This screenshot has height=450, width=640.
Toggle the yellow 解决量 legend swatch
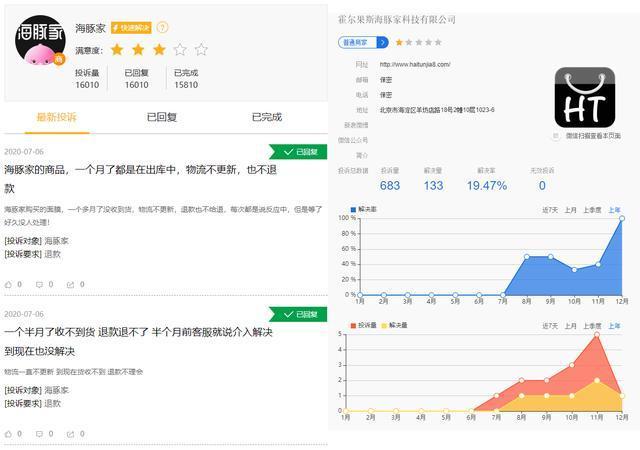tap(384, 325)
